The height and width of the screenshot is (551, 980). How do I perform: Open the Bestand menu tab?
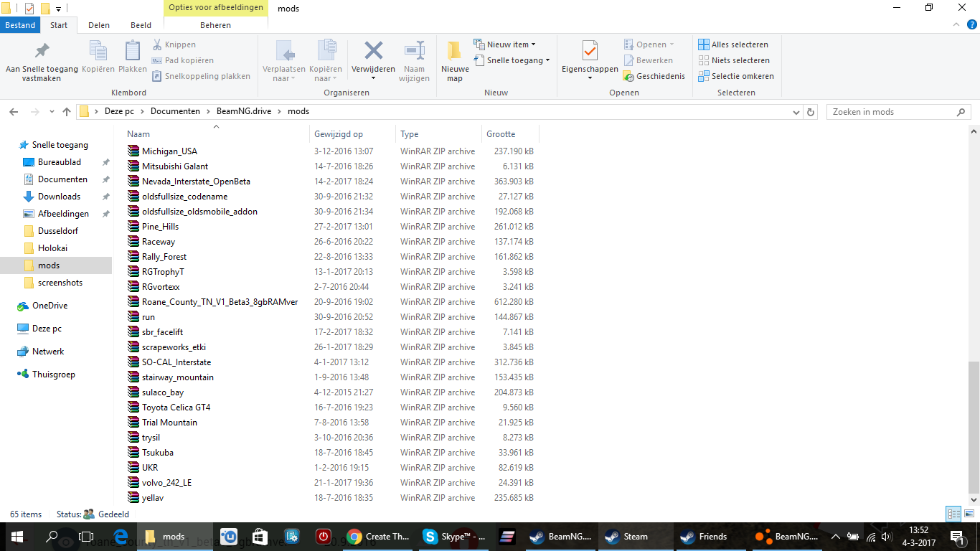(x=20, y=25)
